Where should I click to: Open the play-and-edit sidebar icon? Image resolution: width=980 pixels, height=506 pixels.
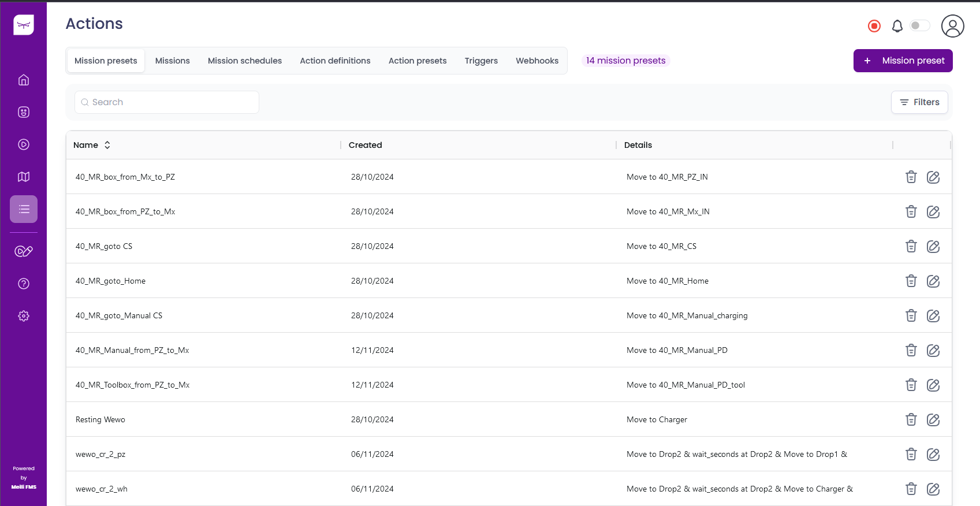(24, 251)
